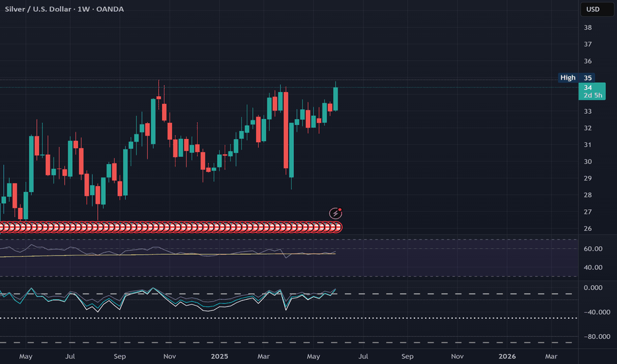Click the 2025 label on the time axis

pos(219,356)
